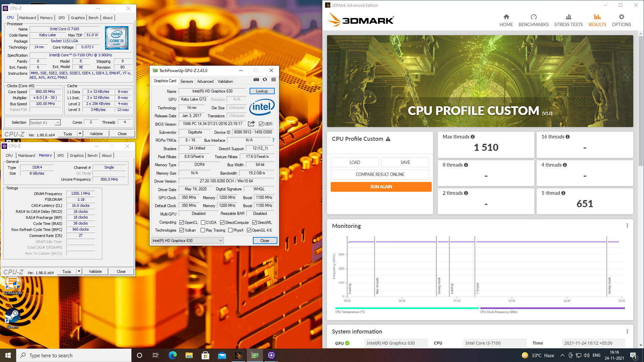Screen dimensions: 644x362
Task: Open Steam desktop shortcut
Action: [13, 318]
